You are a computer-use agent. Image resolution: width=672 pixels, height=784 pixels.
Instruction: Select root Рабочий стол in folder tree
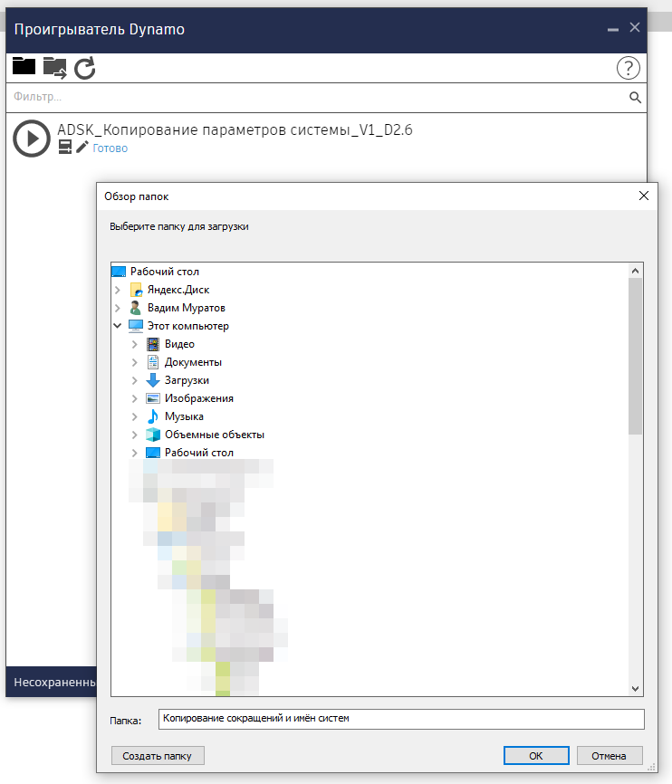[165, 272]
